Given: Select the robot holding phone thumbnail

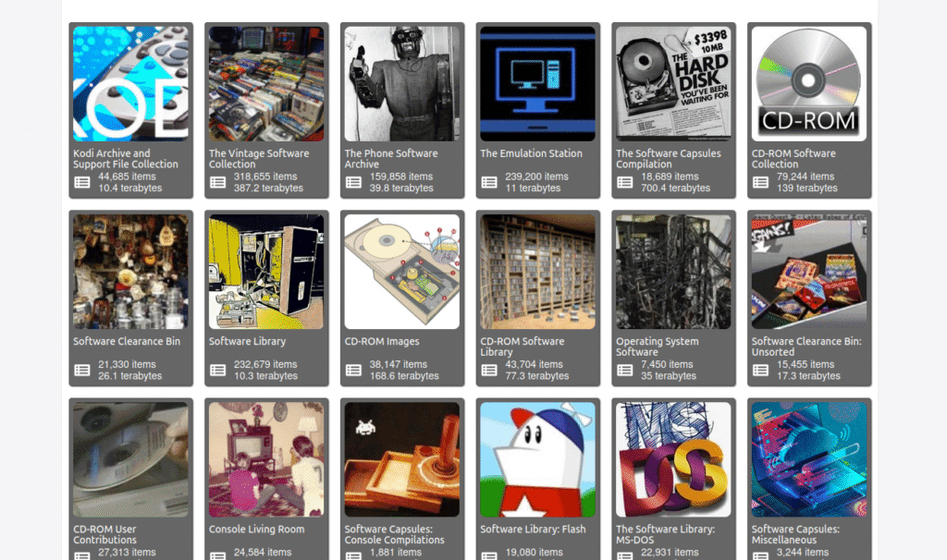Looking at the screenshot, I should (402, 84).
